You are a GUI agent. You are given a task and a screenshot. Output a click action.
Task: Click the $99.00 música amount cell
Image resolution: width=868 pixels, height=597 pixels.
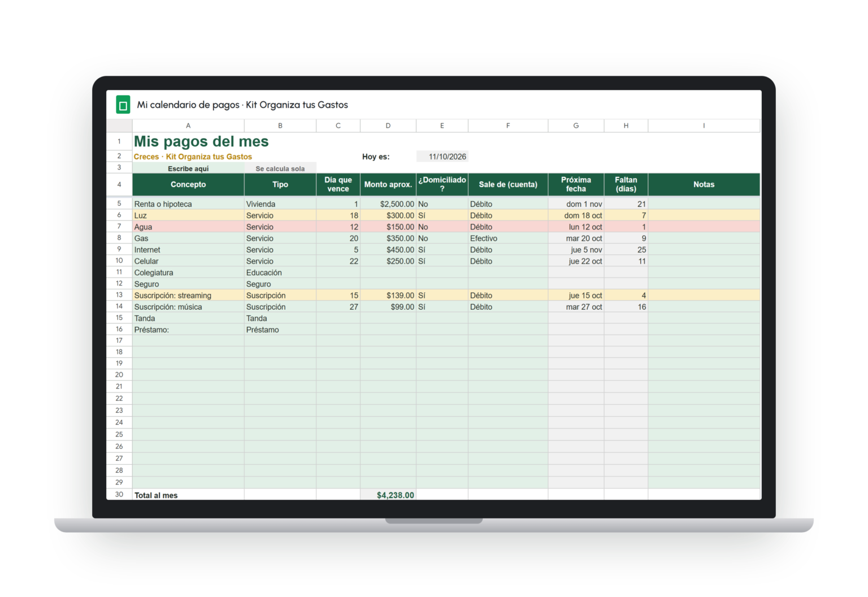point(388,307)
